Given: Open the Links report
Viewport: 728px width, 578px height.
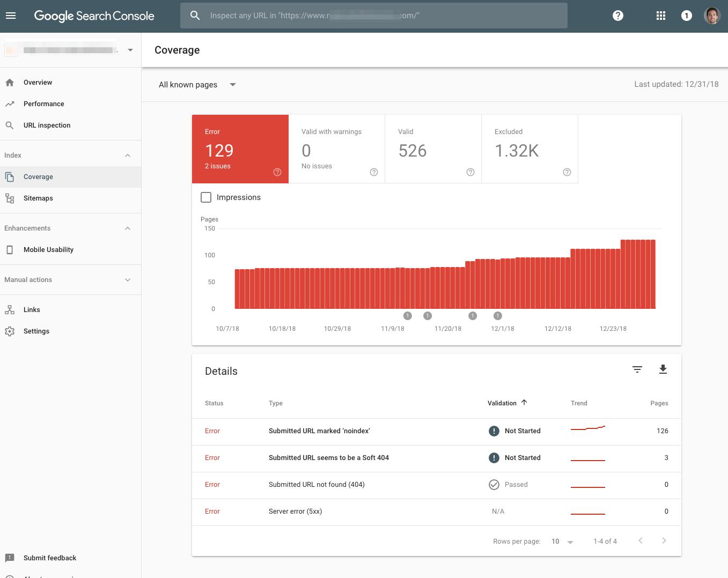Looking at the screenshot, I should click(70, 310).
